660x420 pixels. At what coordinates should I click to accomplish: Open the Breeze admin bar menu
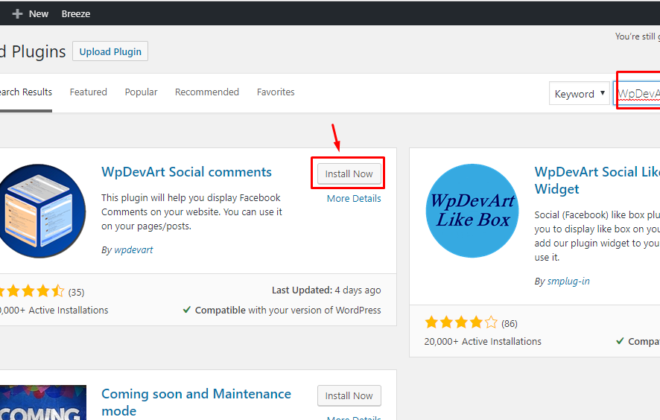[76, 14]
